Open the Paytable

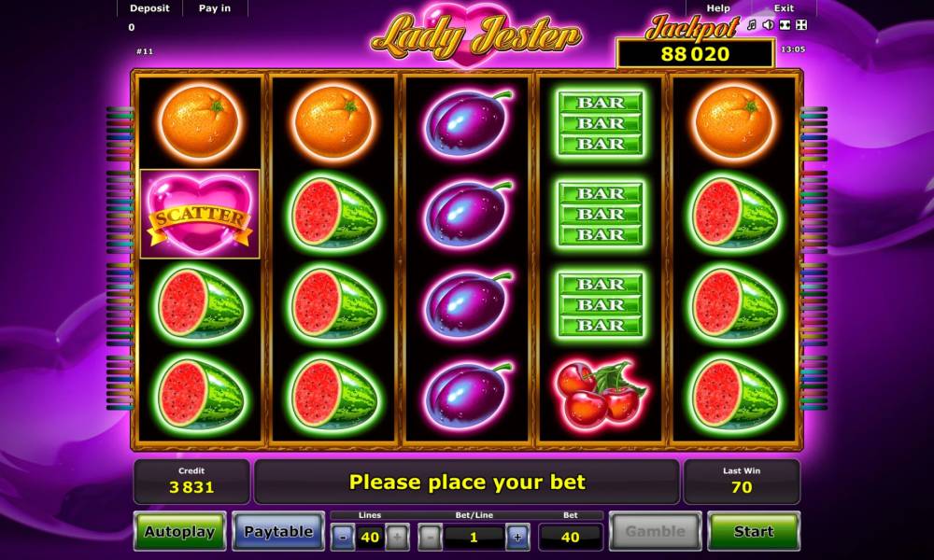pyautogui.click(x=278, y=531)
